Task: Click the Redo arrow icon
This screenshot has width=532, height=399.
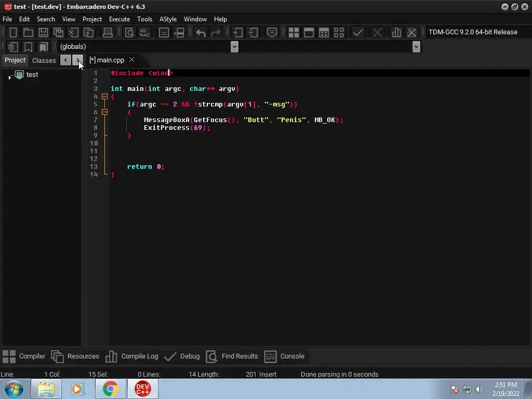Action: click(x=216, y=33)
